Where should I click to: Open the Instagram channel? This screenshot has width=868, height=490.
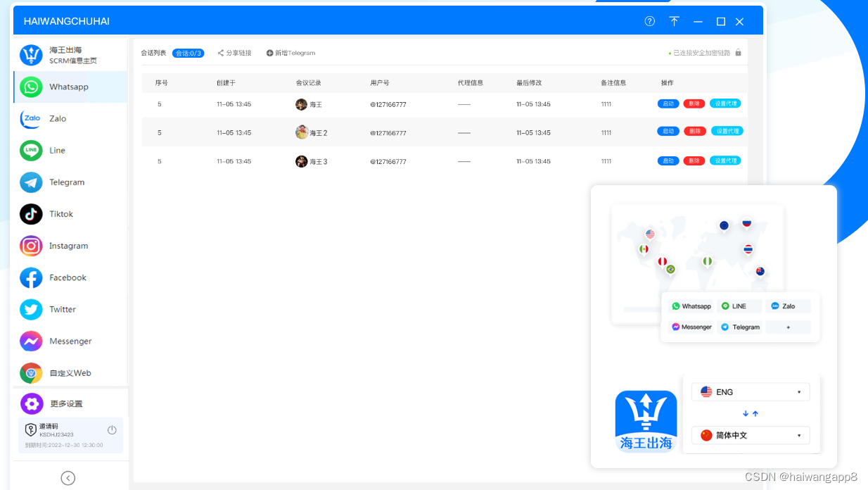click(70, 246)
